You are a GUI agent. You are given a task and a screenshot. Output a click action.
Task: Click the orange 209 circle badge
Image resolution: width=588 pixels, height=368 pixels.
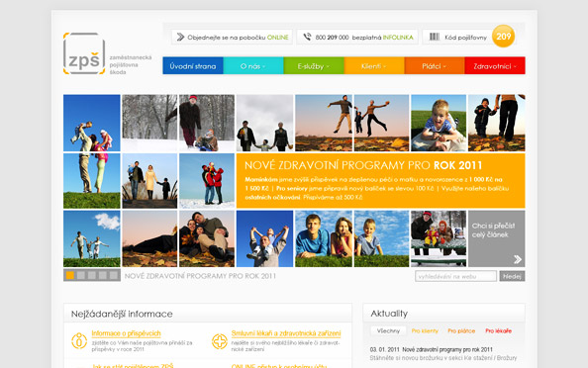point(503,37)
